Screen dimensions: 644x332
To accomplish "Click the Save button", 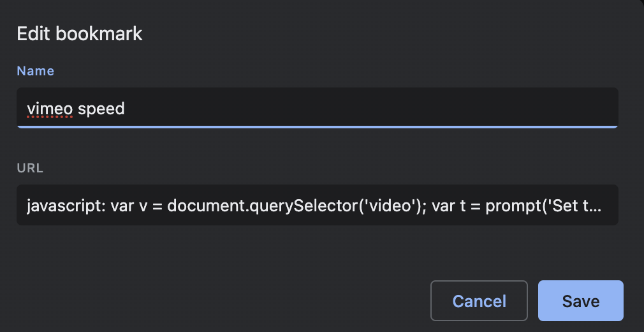I will pyautogui.click(x=580, y=301).
